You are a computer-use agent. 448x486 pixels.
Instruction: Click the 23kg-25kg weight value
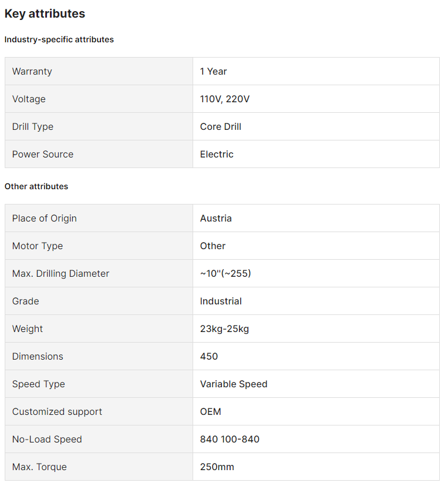click(x=224, y=329)
